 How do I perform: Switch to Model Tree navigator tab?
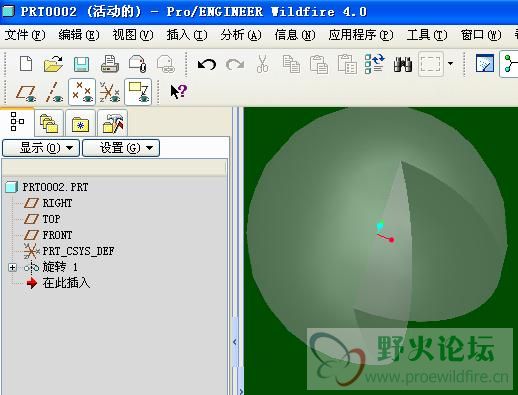(x=17, y=122)
